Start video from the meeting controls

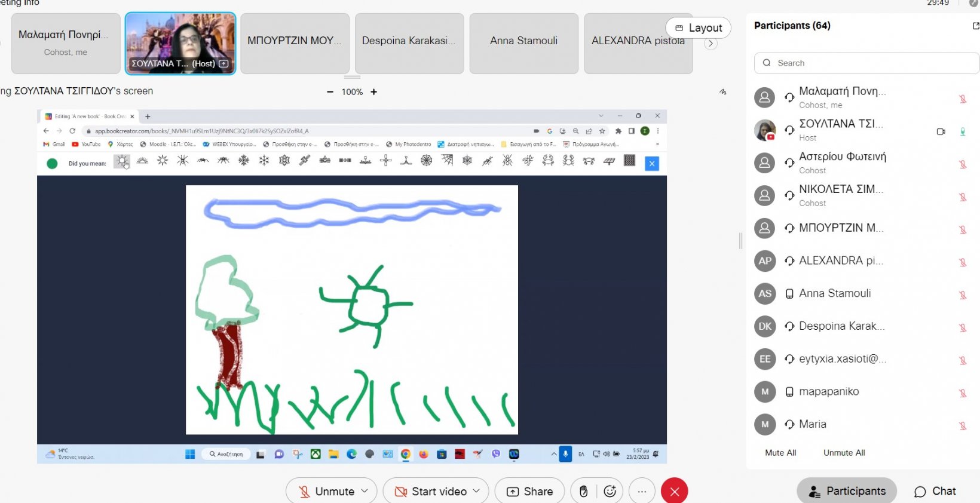click(431, 491)
